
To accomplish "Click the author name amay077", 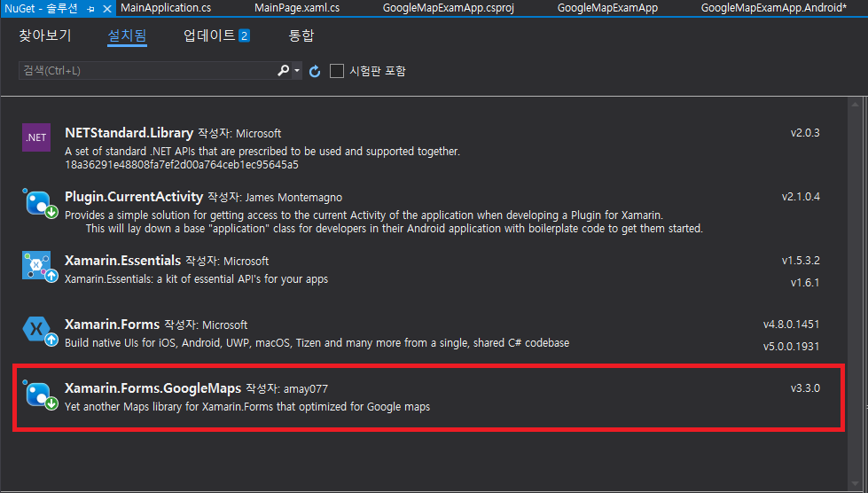I will (x=306, y=389).
